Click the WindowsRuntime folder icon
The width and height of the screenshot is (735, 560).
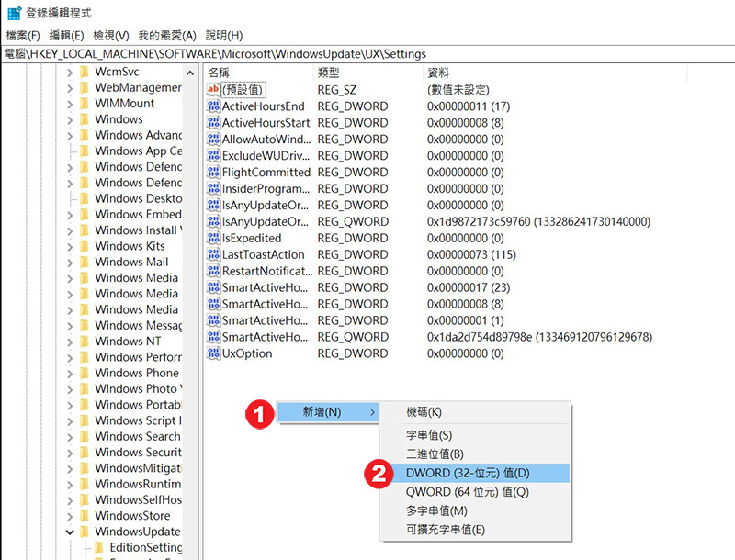click(85, 484)
